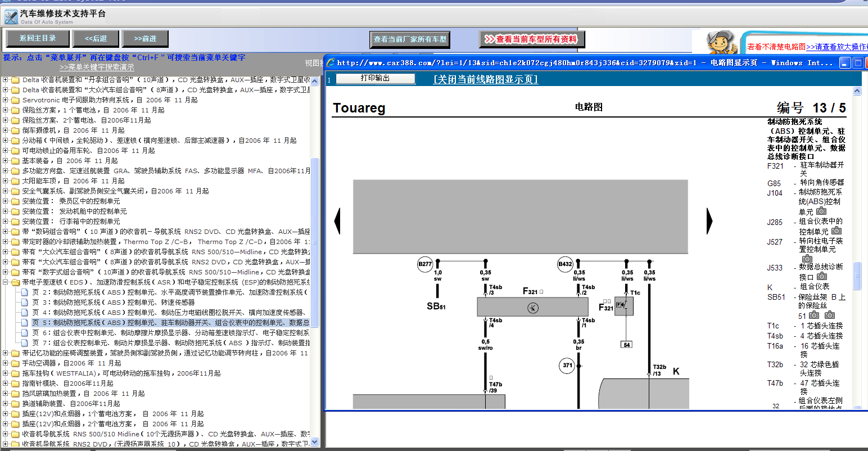Viewport: 868px width, 451px height.
Task: Click the page icon for 页 4 制动压力电磁线圈
Action: [25, 313]
